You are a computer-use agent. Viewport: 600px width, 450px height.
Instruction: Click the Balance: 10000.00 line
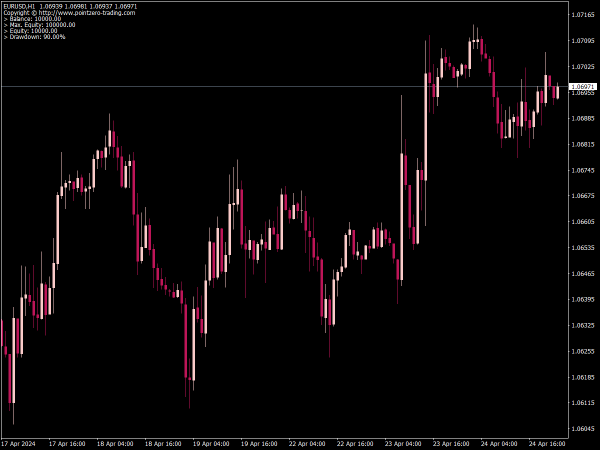pos(32,19)
